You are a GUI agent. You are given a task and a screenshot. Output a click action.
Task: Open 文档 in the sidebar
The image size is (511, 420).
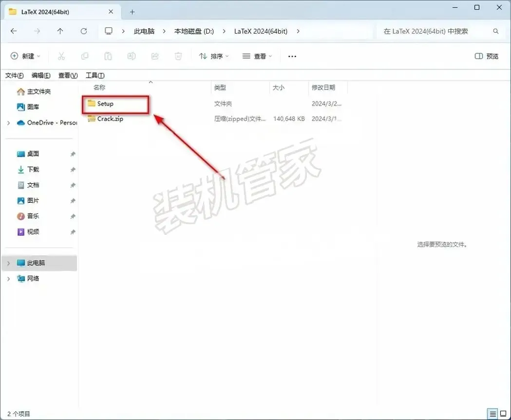(x=28, y=185)
